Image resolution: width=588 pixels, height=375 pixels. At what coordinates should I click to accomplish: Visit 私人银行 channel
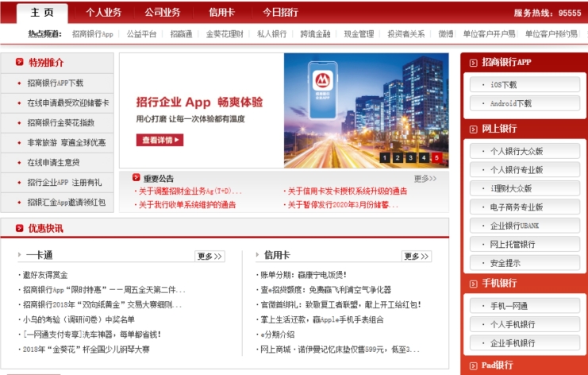(272, 34)
